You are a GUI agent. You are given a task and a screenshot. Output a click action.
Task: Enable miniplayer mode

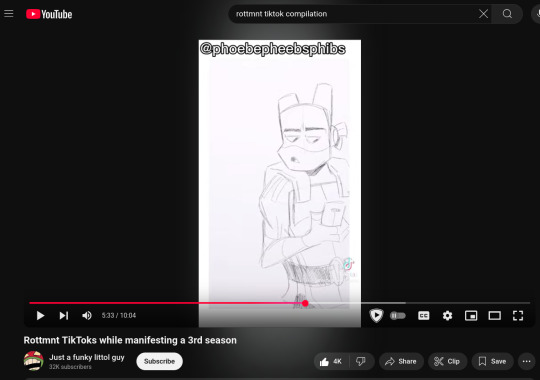pyautogui.click(x=471, y=316)
